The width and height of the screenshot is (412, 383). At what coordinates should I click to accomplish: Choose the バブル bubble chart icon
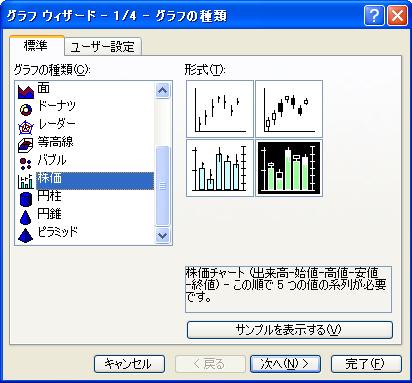[x=26, y=163]
